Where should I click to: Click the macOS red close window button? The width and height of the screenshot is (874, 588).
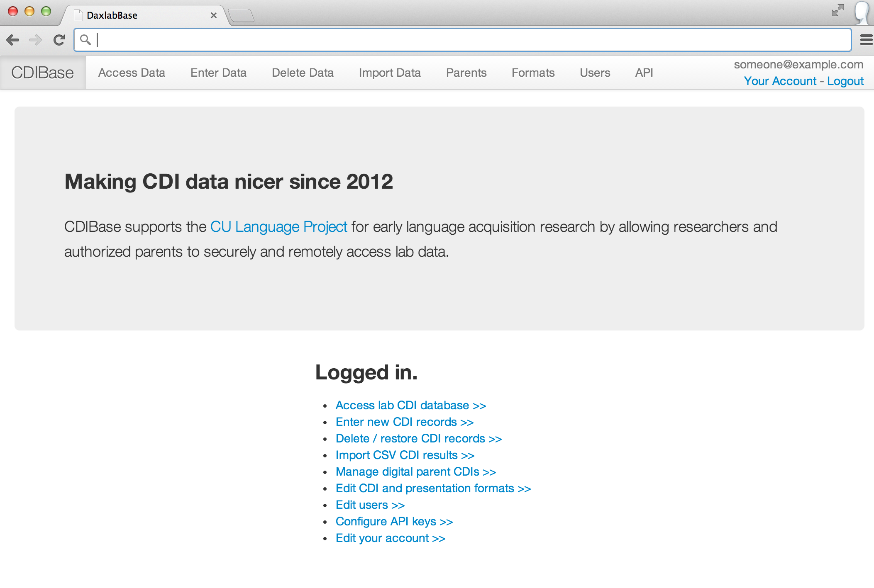point(13,11)
